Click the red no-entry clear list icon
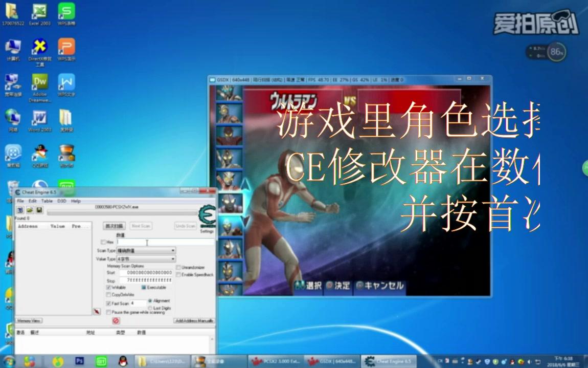 tap(116, 320)
